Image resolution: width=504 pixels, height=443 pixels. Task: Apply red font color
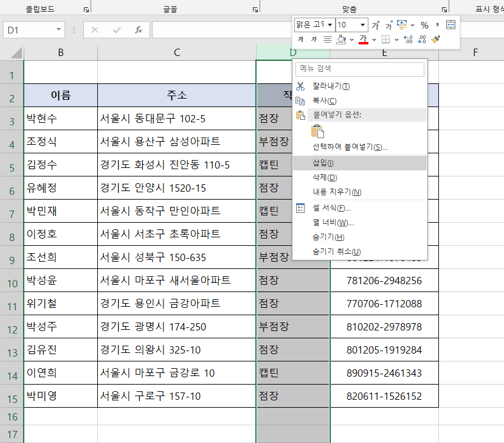[363, 40]
